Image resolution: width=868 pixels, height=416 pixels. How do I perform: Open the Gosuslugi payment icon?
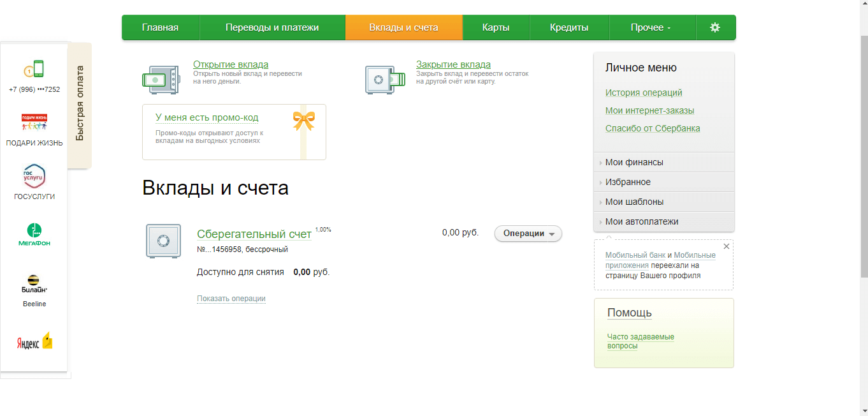coord(34,176)
